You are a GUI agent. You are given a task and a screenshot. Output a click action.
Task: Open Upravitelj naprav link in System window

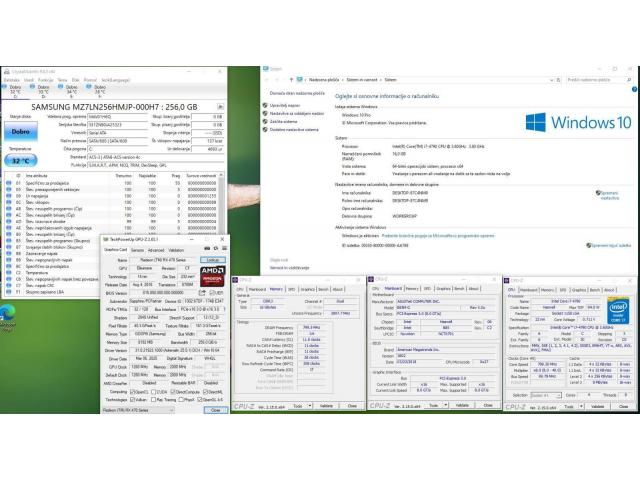point(285,105)
